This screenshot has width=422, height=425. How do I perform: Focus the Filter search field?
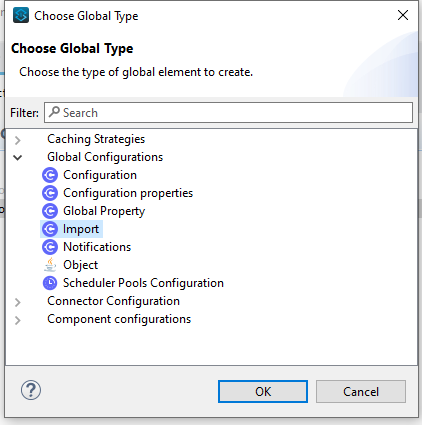click(228, 113)
